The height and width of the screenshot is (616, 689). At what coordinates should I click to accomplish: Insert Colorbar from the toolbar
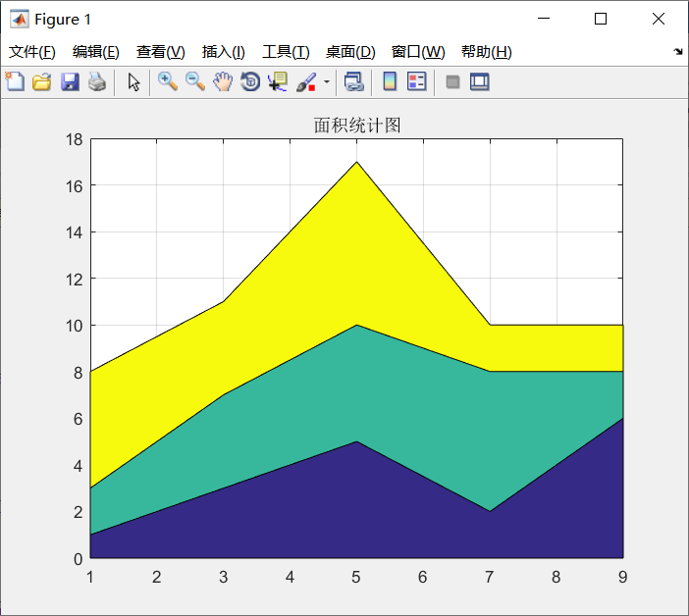(390, 81)
